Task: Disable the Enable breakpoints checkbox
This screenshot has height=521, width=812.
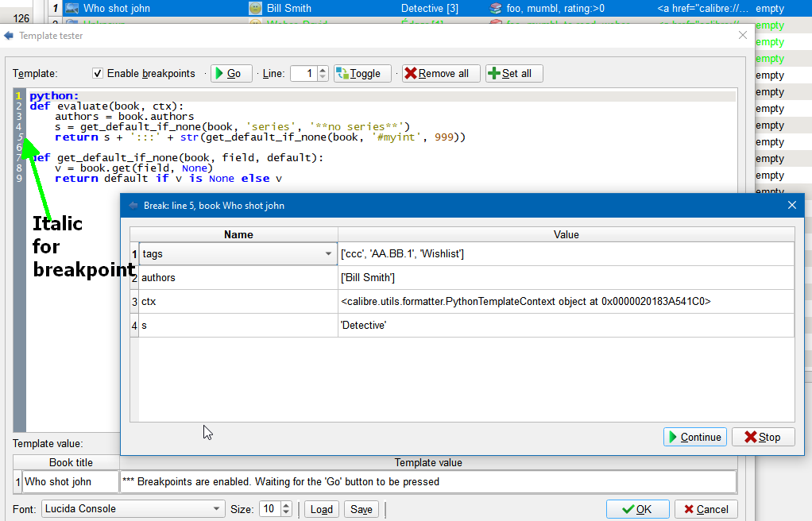Action: pos(98,74)
